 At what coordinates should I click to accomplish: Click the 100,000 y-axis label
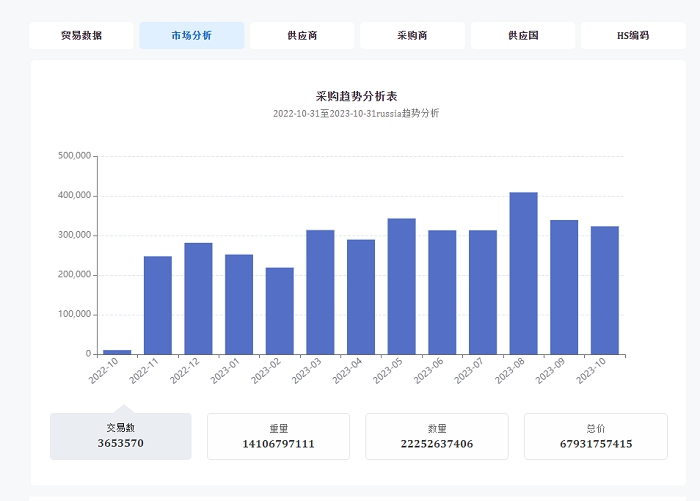(74, 314)
